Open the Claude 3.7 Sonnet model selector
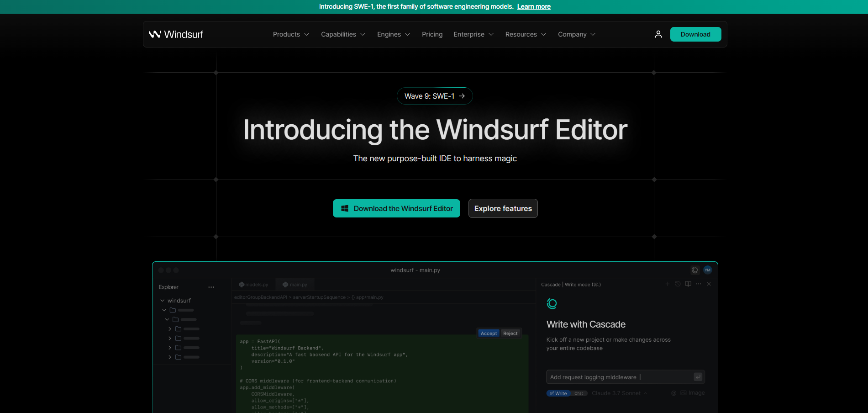868x413 pixels. pyautogui.click(x=619, y=393)
